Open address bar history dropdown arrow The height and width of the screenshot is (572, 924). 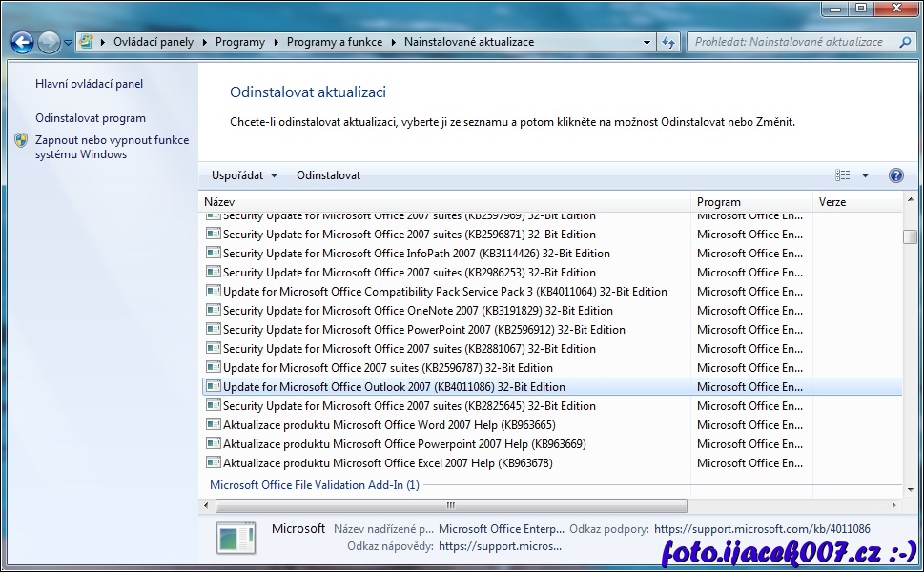pos(647,42)
